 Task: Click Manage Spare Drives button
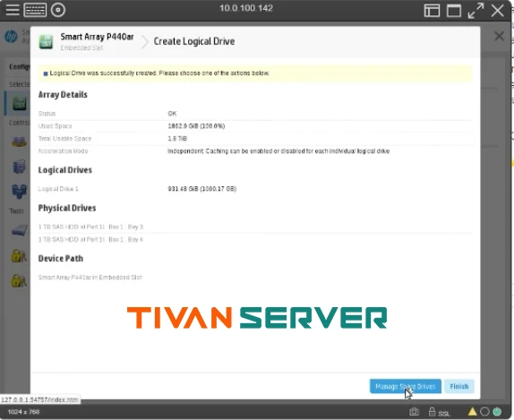(x=405, y=386)
